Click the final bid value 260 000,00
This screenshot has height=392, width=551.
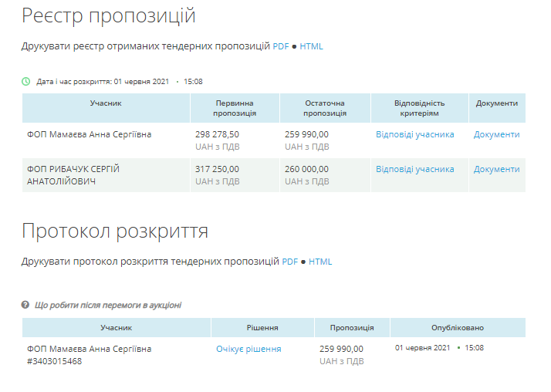tap(307, 169)
